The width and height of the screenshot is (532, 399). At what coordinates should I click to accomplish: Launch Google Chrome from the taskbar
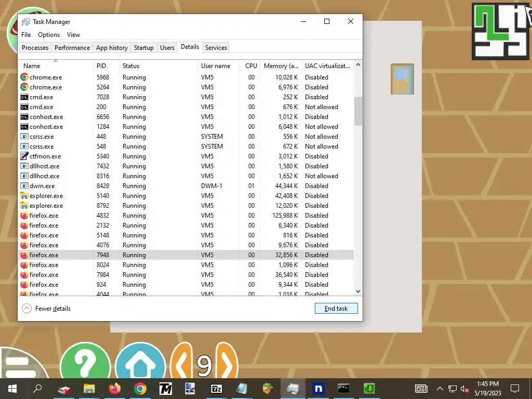140,389
